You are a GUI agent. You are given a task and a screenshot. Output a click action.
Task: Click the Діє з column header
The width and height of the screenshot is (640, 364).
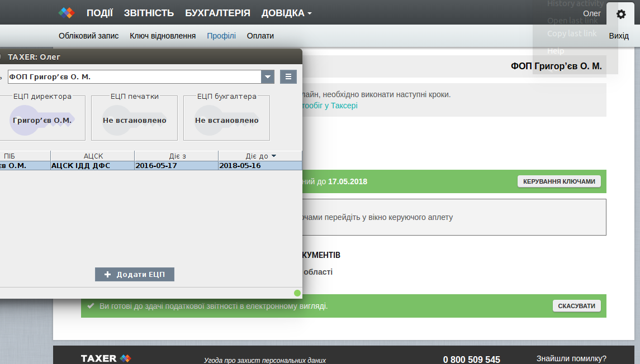point(177,156)
